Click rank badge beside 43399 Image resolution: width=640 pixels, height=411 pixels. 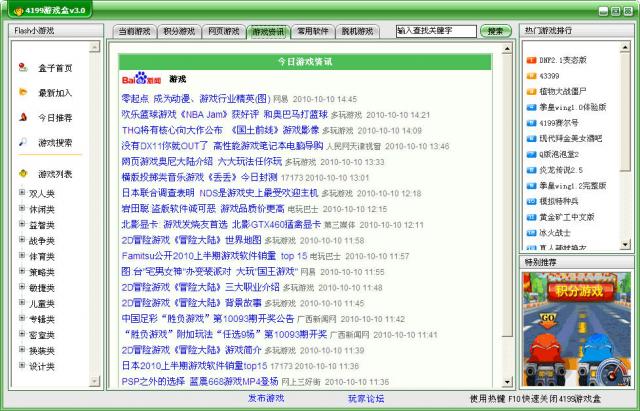pos(531,76)
